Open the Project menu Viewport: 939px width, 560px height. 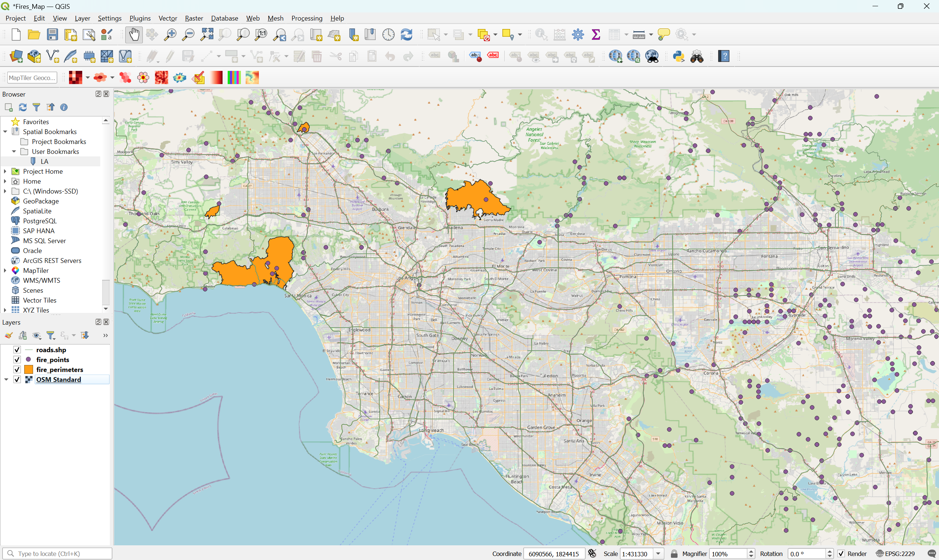(x=15, y=18)
